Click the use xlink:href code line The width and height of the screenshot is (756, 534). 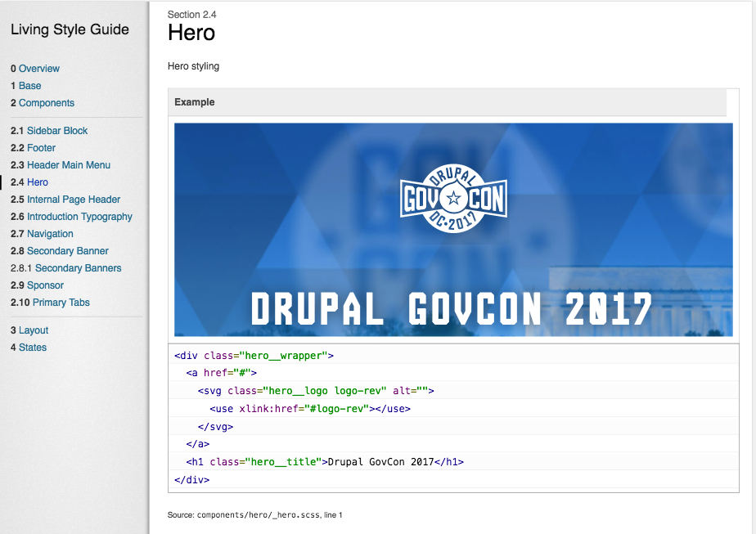click(310, 409)
